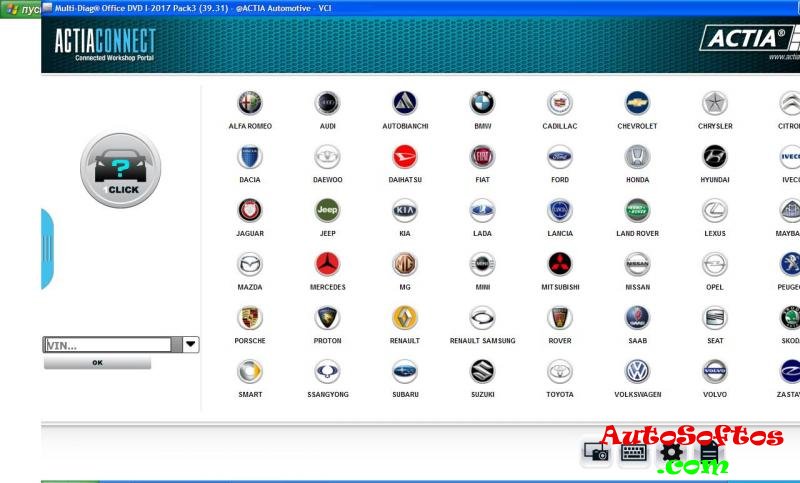Select the Renault Samsung brand icon
The width and height of the screenshot is (800, 483).
pos(482,318)
